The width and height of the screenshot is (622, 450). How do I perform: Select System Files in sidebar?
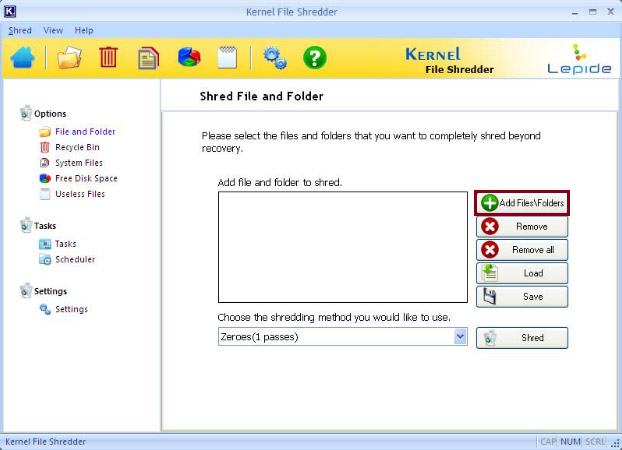tap(79, 163)
